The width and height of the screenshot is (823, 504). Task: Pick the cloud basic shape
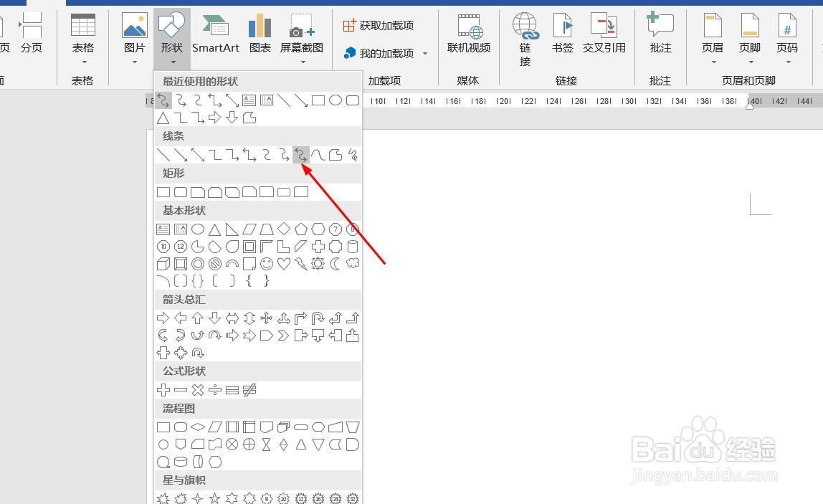(x=353, y=264)
